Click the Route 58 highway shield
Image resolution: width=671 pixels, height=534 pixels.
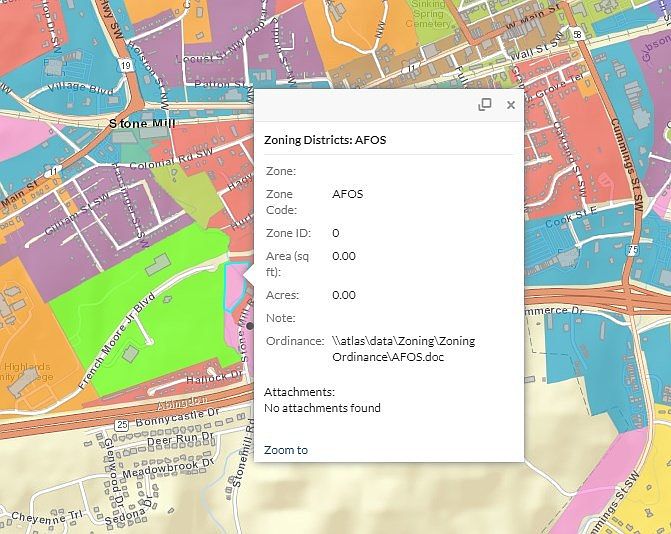point(577,33)
